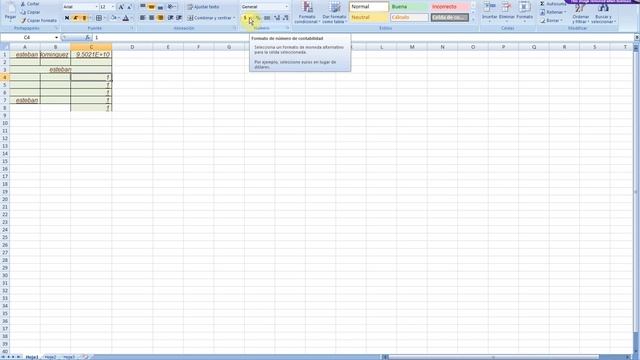This screenshot has width=640, height=360.
Task: Decrease the decimal places
Action: point(285,18)
